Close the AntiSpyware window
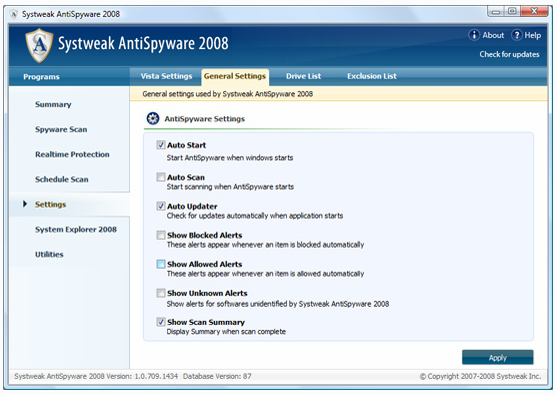 click(534, 11)
